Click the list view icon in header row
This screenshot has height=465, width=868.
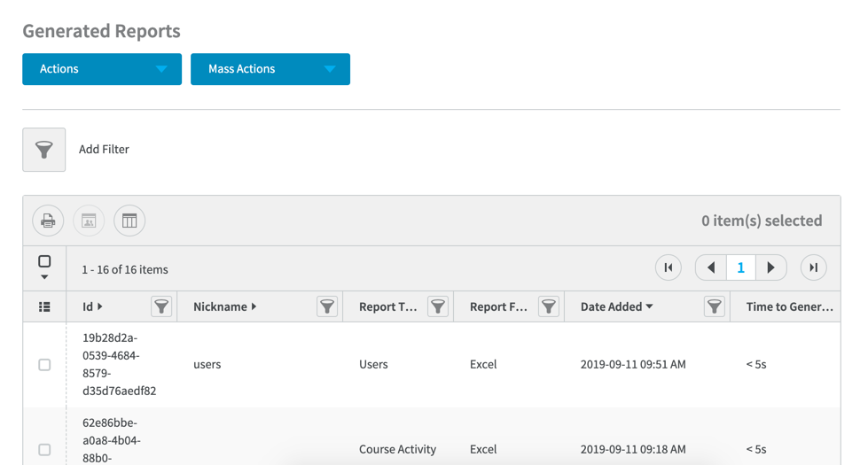point(44,306)
